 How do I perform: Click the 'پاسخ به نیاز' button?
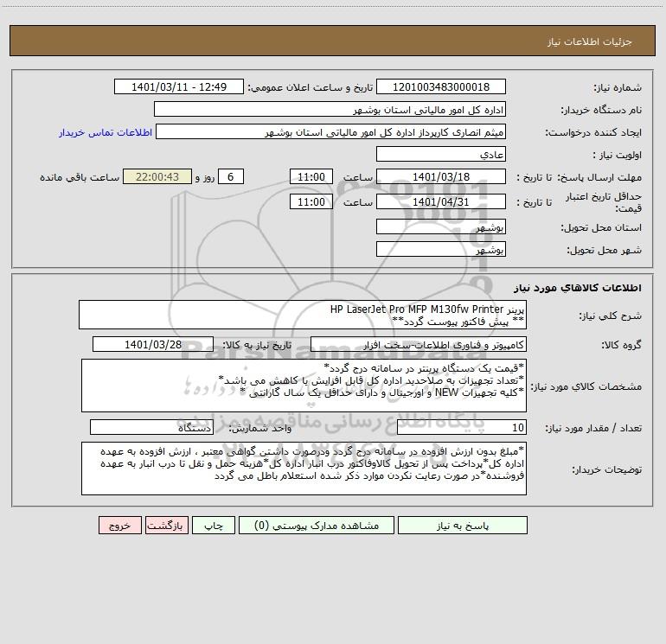463,526
